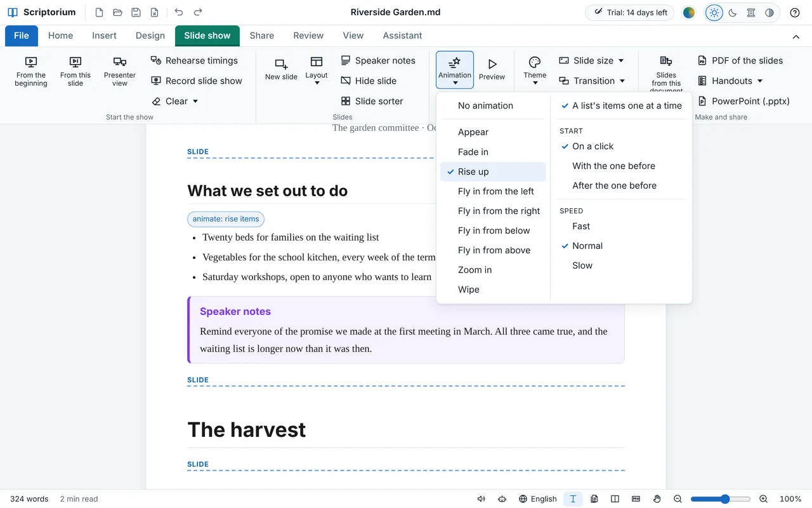The height and width of the screenshot is (508, 812).
Task: Click the hand pan tool icon
Action: pyautogui.click(x=657, y=499)
